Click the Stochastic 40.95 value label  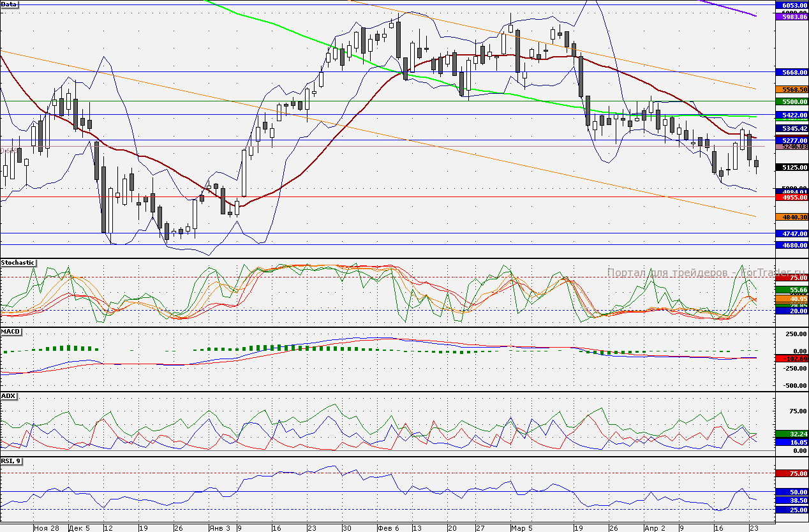pos(792,299)
